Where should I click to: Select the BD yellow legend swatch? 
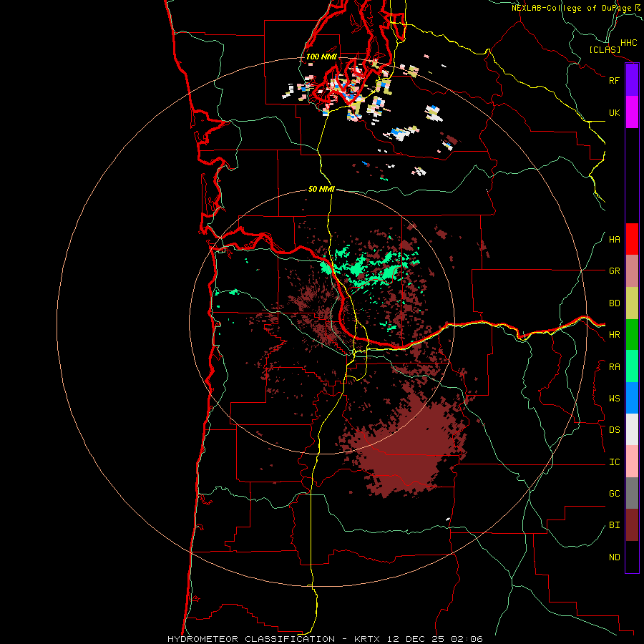(632, 303)
